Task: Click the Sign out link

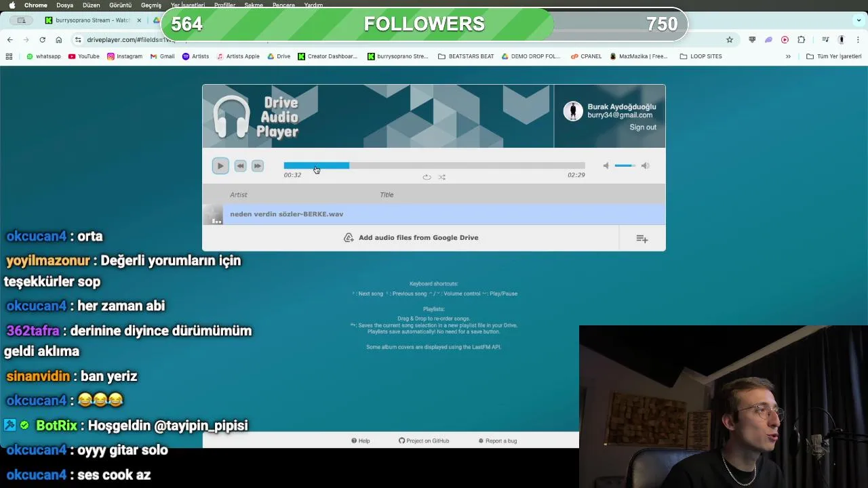Action: [643, 127]
